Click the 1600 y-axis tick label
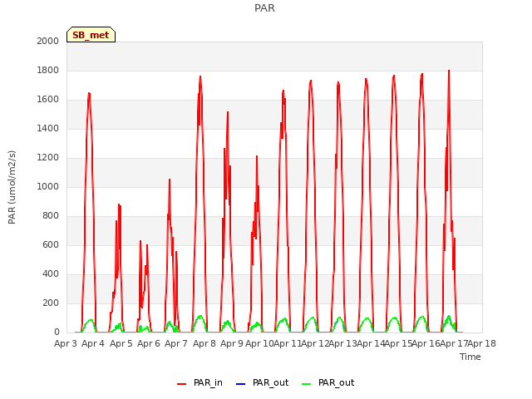The width and height of the screenshot is (532, 399). coord(48,100)
